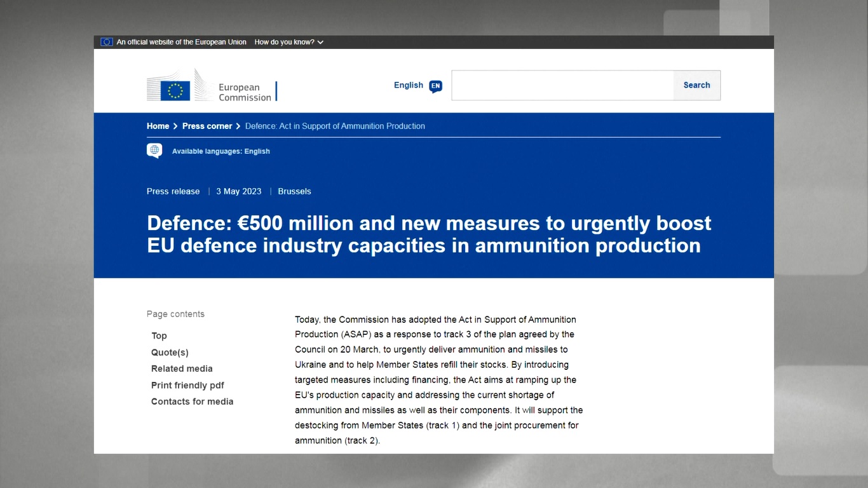This screenshot has width=868, height=488.
Task: Jump to Quote(s) section
Action: (170, 353)
